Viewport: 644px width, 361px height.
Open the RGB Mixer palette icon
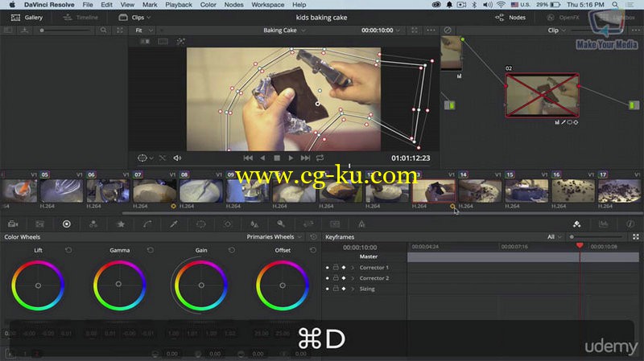(x=93, y=224)
